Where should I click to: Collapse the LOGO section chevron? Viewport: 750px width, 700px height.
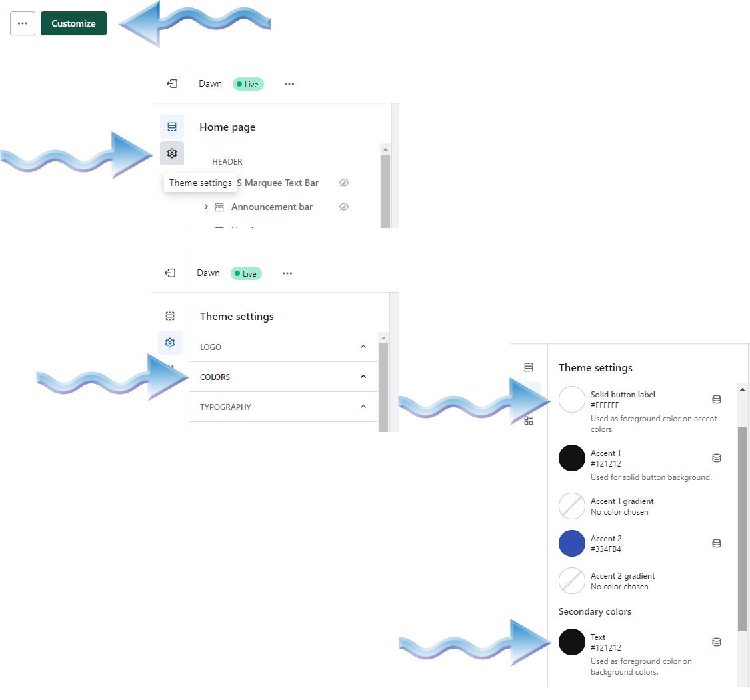[x=363, y=347]
